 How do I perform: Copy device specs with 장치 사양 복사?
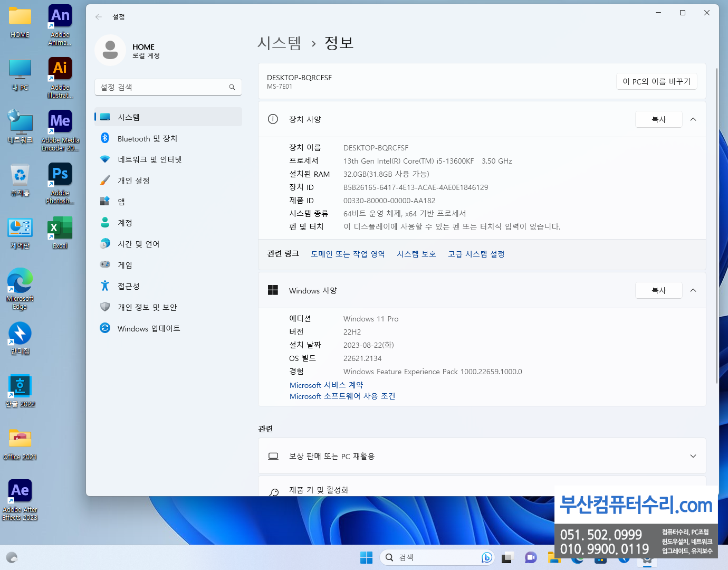click(659, 119)
